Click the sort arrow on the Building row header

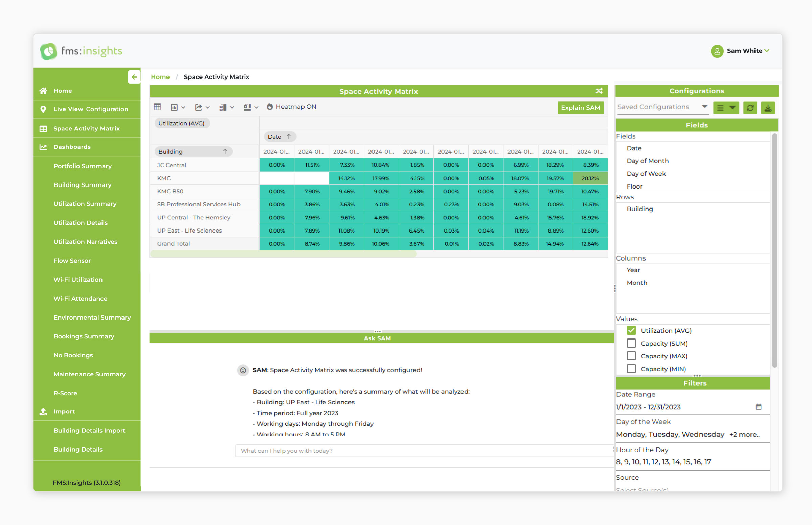(225, 152)
